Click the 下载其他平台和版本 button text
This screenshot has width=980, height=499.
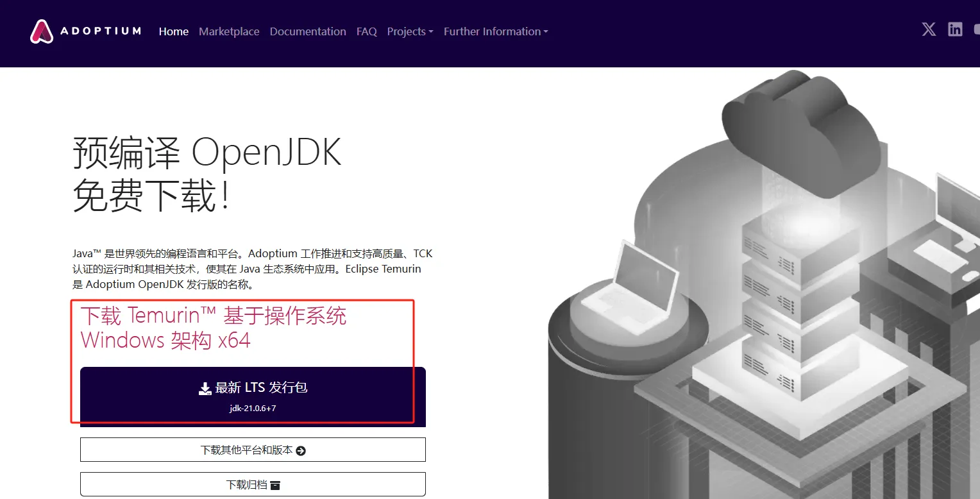pyautogui.click(x=246, y=450)
